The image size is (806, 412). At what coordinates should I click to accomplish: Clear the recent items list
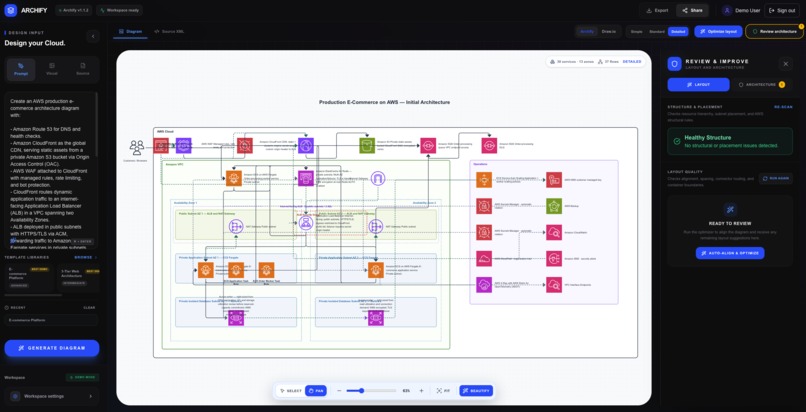89,308
